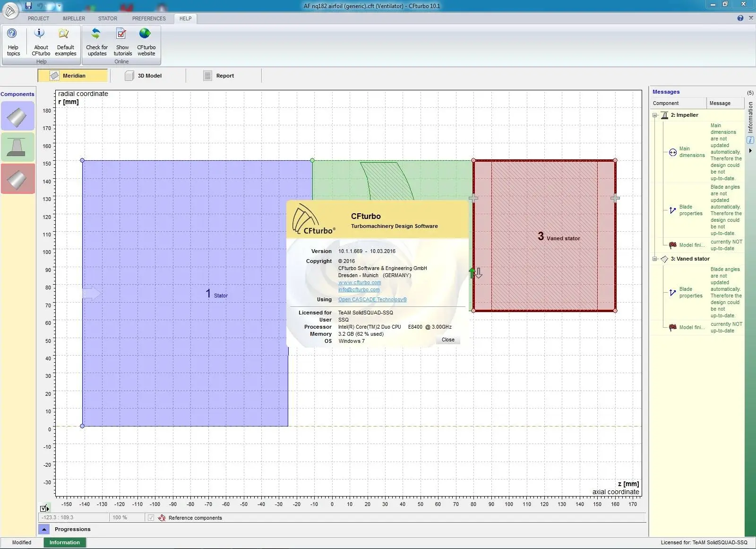Viewport: 756px width, 549px height.
Task: Open www.cfturbo.com link
Action: (360, 282)
